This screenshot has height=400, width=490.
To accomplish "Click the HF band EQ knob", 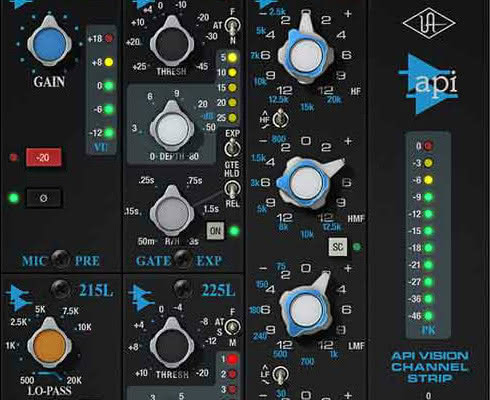I will pos(306,55).
